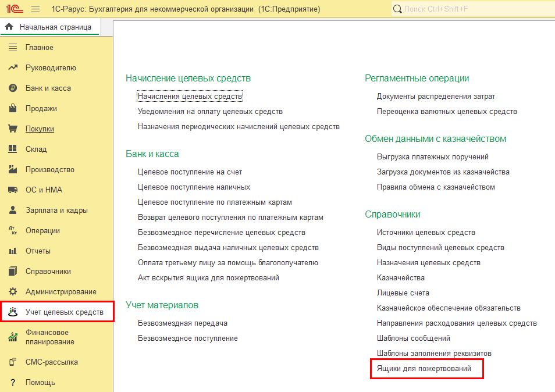
Task: Open Документы распределения затрат
Action: [436, 96]
